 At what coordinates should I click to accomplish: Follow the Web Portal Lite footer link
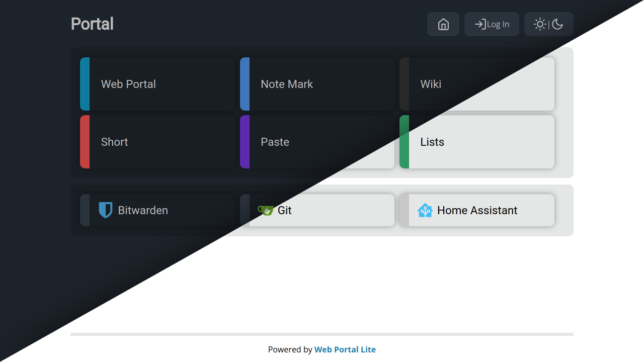345,349
